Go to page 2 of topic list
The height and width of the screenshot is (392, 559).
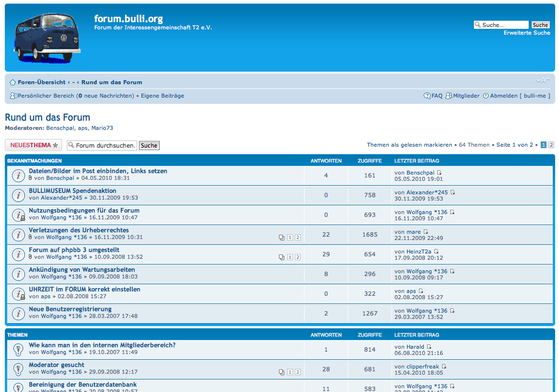[x=551, y=145]
